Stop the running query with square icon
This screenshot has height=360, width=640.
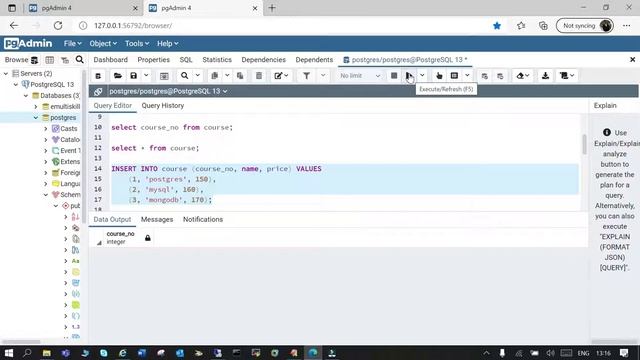[x=394, y=76]
